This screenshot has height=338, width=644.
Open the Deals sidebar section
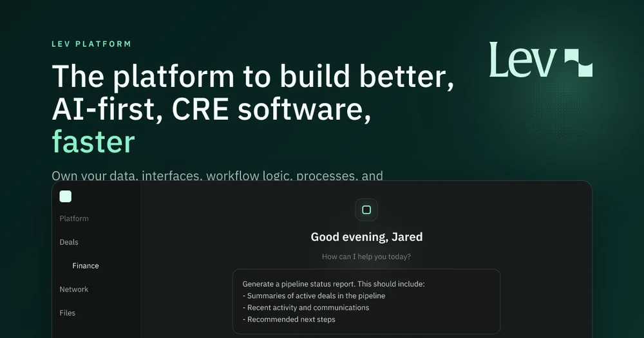click(69, 242)
